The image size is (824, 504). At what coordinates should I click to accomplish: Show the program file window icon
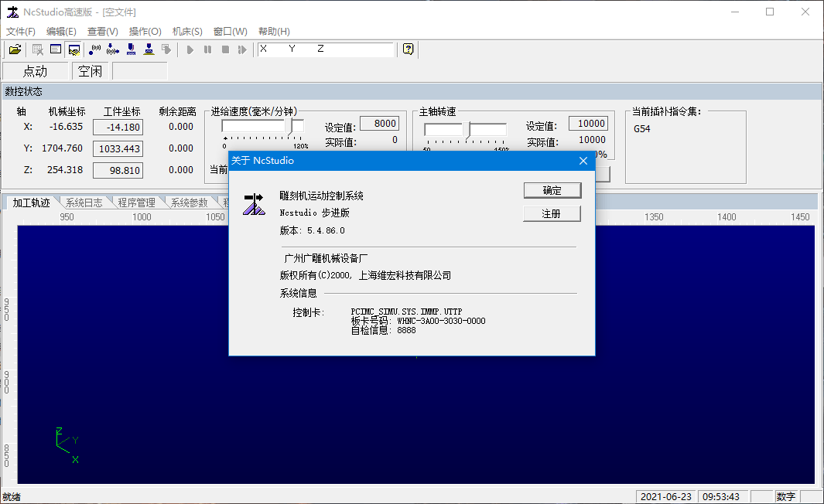(56, 49)
